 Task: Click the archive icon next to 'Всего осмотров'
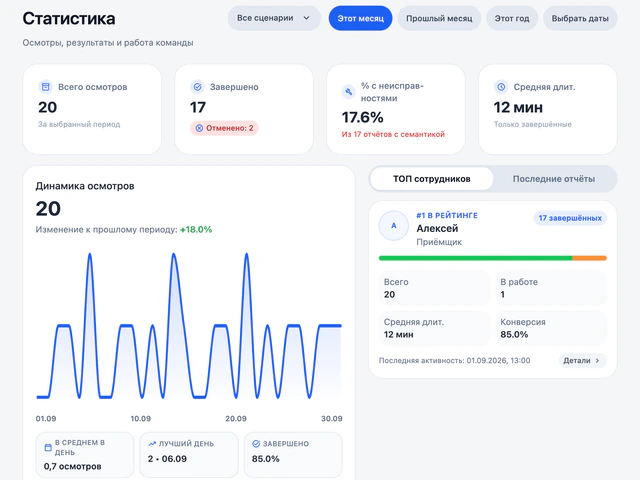pyautogui.click(x=46, y=87)
